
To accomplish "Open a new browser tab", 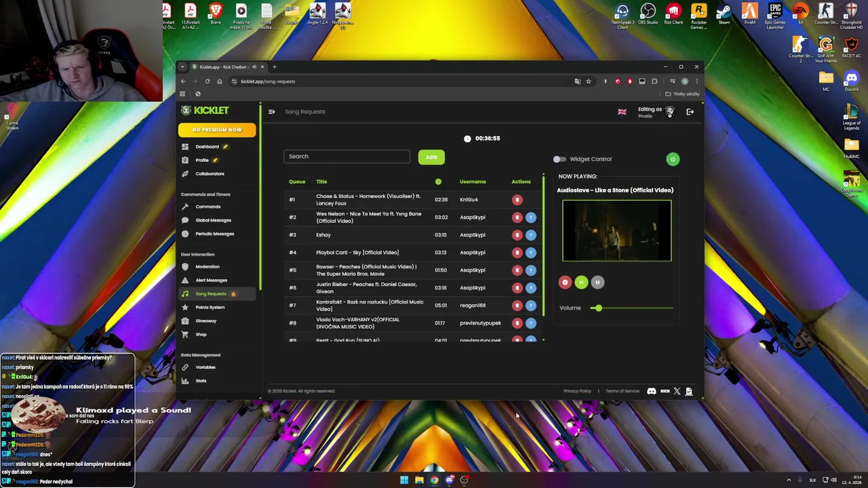I will coord(274,66).
